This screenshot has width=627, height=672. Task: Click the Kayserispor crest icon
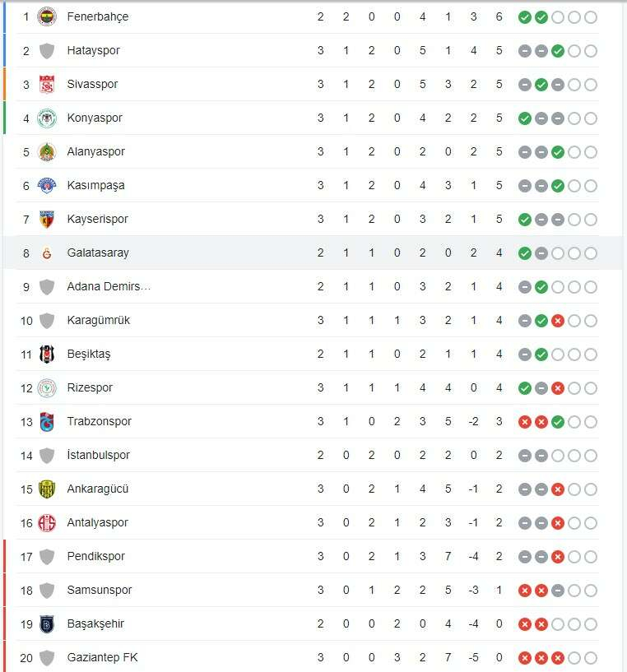[47, 220]
